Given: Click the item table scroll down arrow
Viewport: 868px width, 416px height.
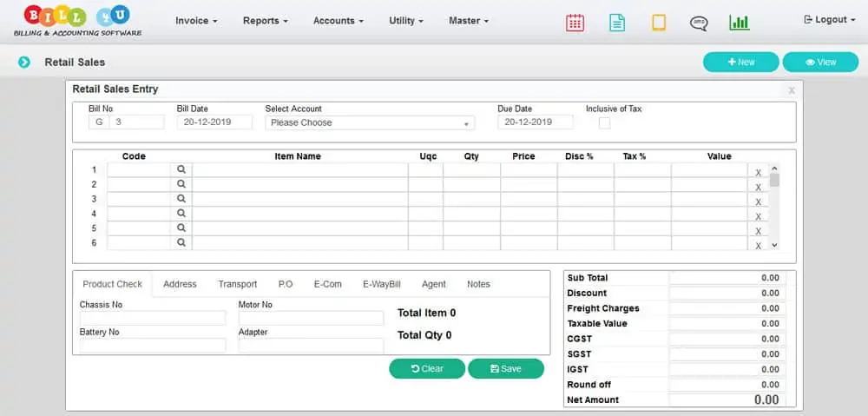Looking at the screenshot, I should [774, 245].
